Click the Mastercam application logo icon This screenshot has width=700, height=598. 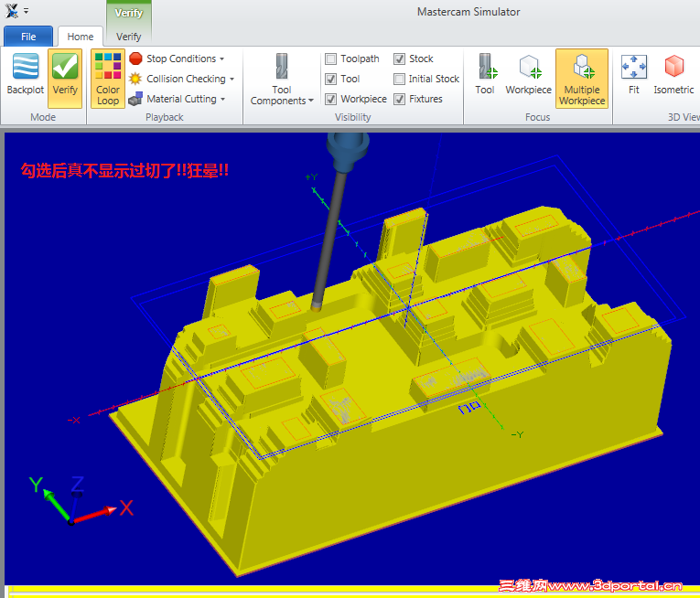click(x=12, y=11)
